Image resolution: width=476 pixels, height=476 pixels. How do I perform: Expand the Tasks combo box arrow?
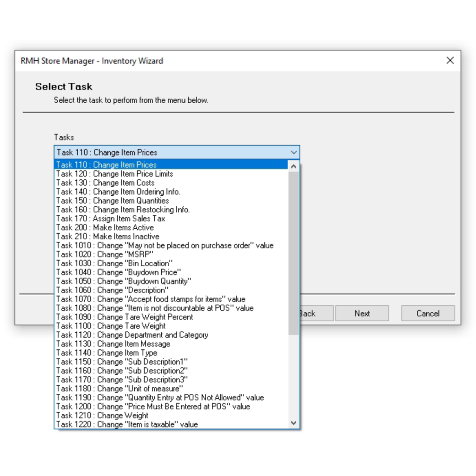click(293, 152)
